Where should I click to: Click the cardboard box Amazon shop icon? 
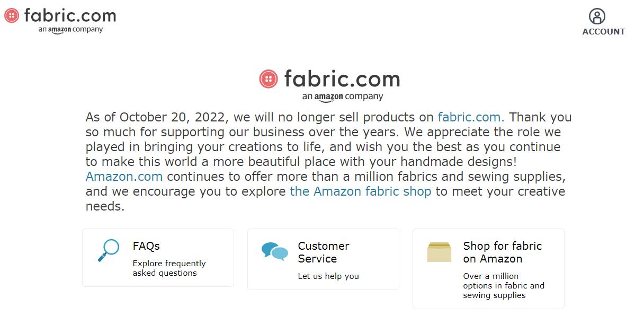439,252
